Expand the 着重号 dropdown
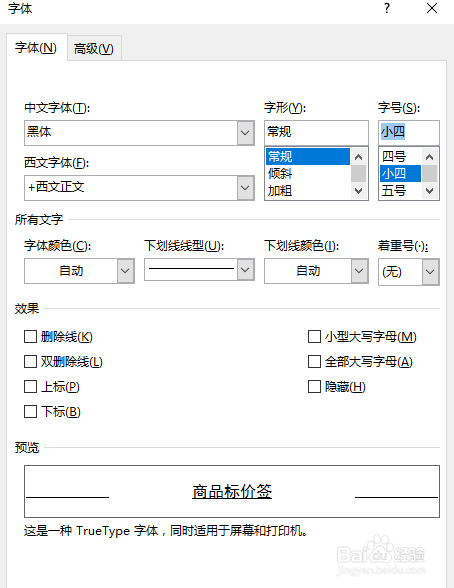Screen dimensions: 454x588 pyautogui.click(x=430, y=272)
